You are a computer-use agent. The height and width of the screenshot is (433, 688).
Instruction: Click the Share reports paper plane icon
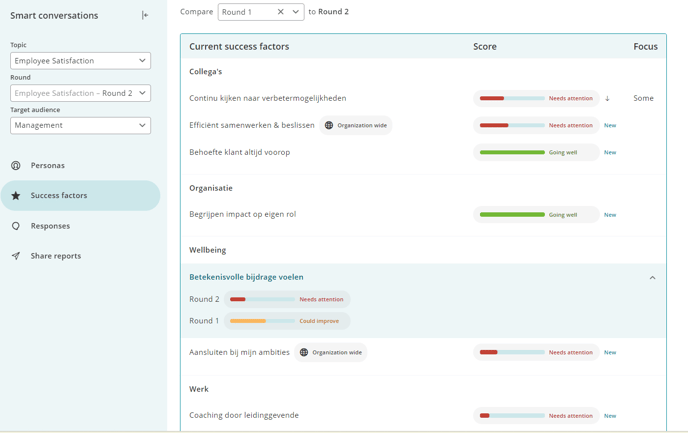tap(16, 256)
